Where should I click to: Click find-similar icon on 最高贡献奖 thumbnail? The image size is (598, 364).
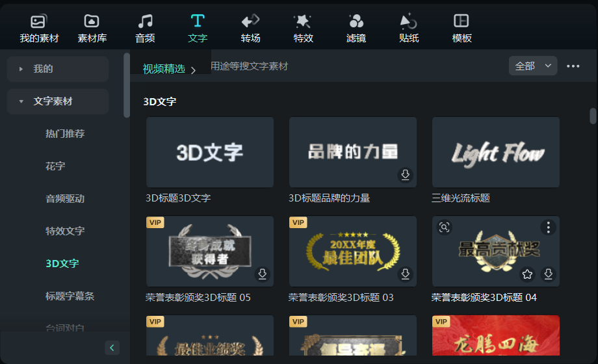[x=444, y=227]
